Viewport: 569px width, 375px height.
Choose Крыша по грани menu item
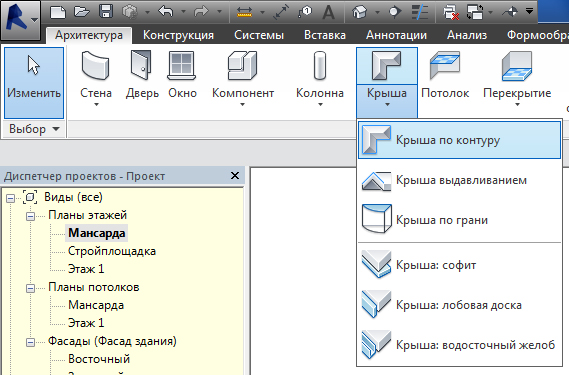[459, 220]
